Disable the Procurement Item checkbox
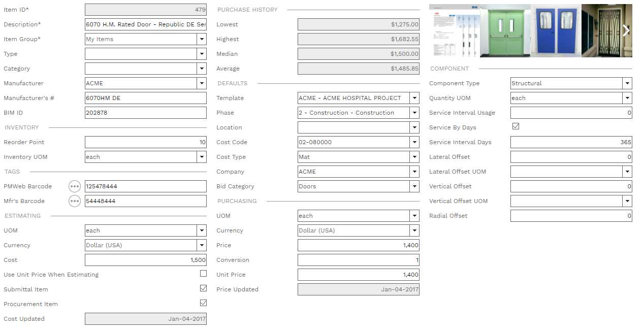 (x=203, y=303)
